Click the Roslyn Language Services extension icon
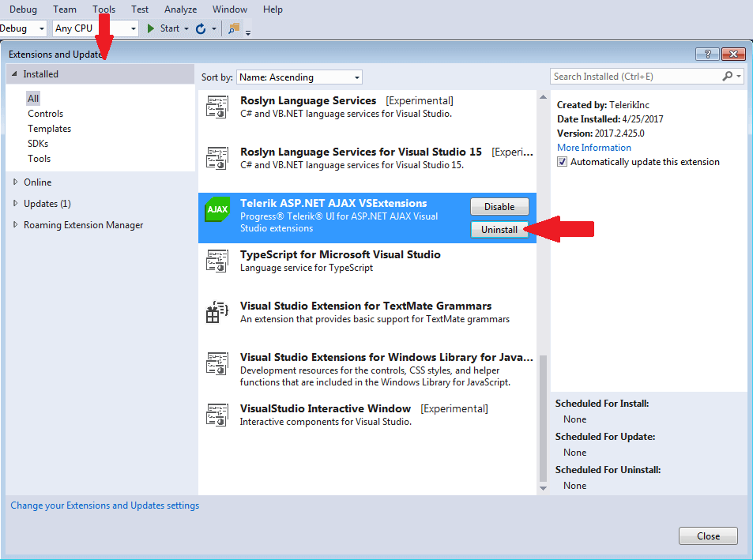Screen dimensions: 753x560 point(217,107)
